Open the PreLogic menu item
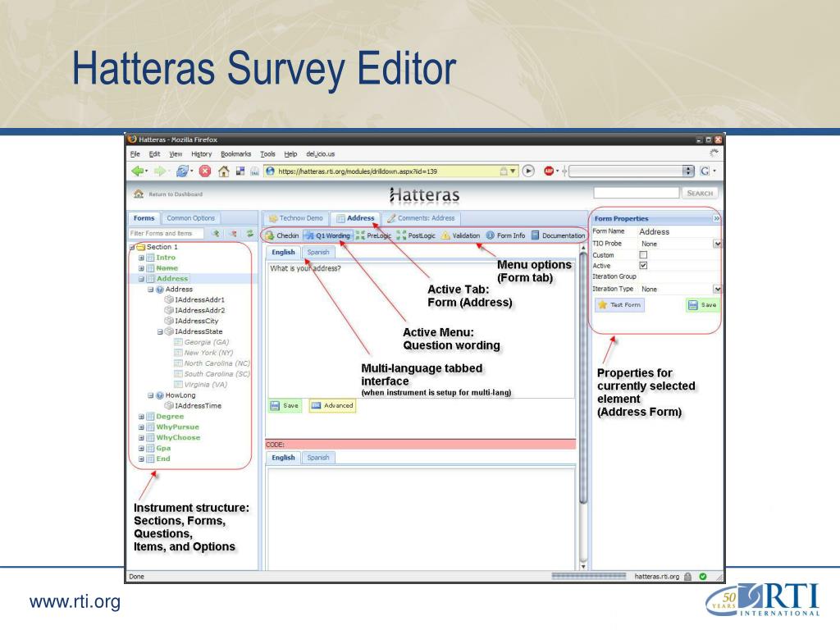 (373, 235)
